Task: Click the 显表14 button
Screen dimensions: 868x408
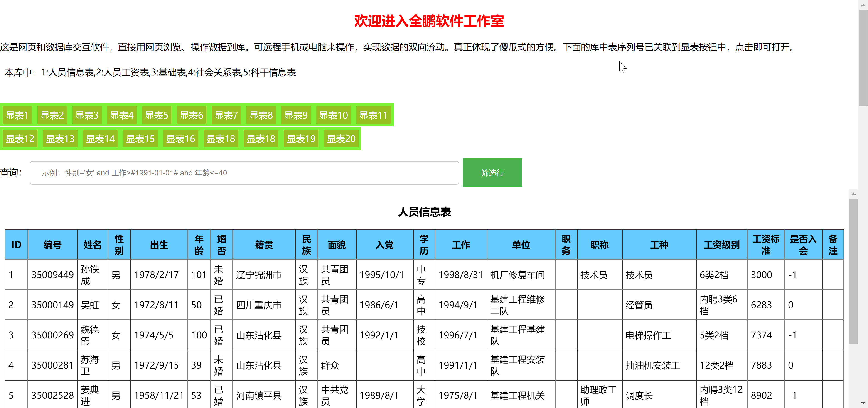Action: coord(100,139)
